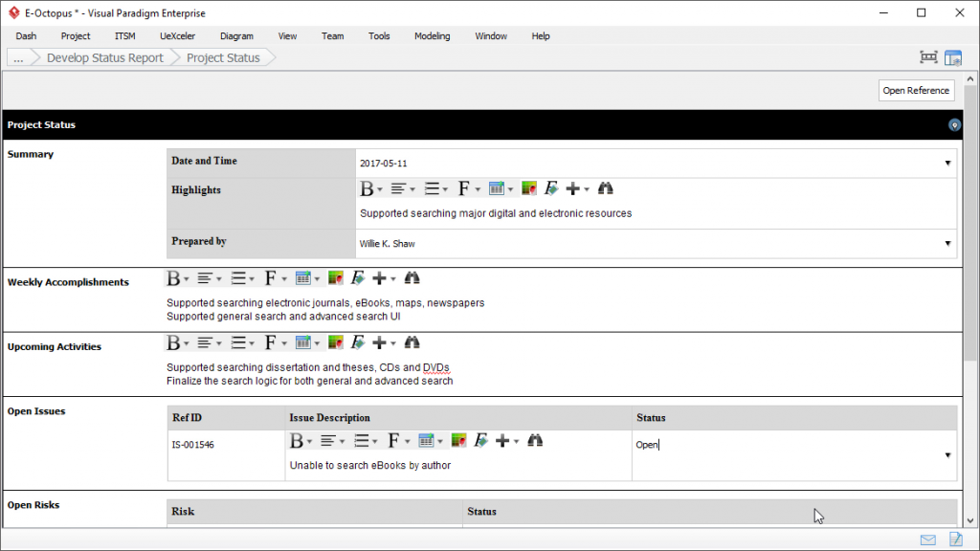Open the UeXceler menu
The width and height of the screenshot is (980, 551).
coord(177,35)
